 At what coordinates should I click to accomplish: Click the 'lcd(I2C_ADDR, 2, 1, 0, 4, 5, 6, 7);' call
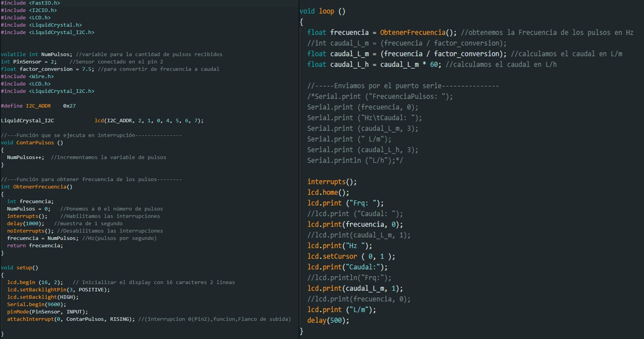(149, 120)
